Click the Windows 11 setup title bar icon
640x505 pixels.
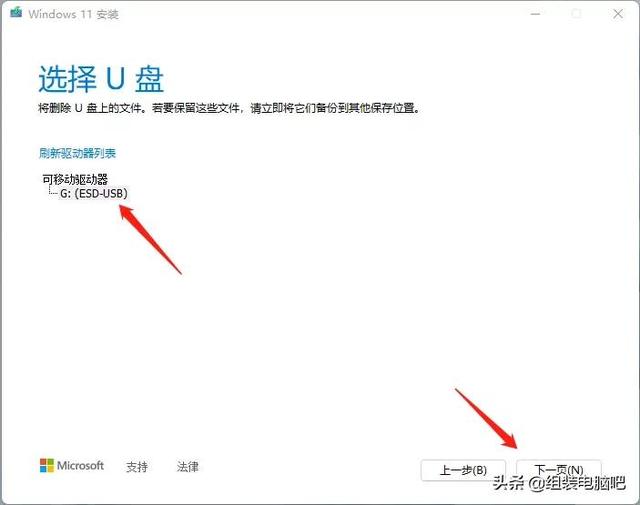point(16,13)
